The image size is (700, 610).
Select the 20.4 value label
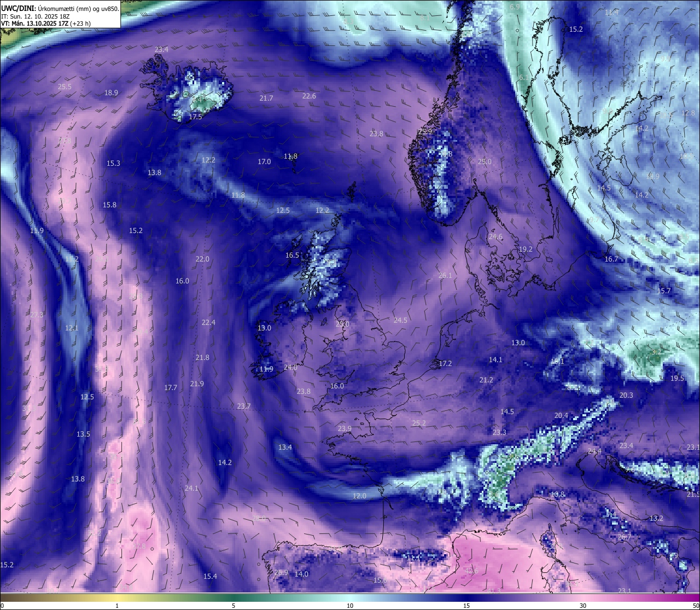pyautogui.click(x=561, y=416)
